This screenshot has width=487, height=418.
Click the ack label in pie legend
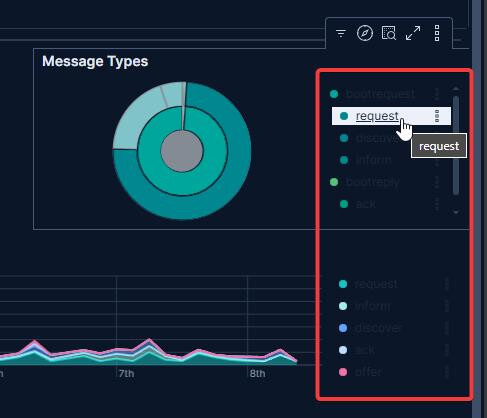click(x=366, y=204)
